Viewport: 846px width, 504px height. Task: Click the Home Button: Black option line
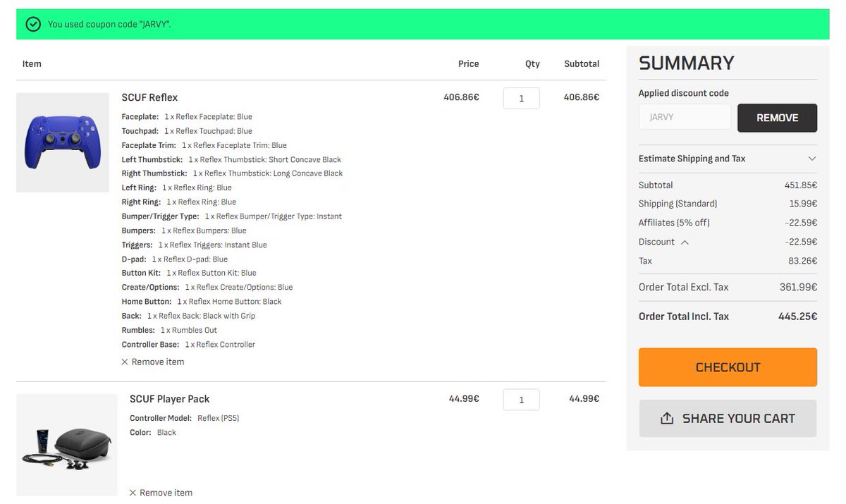coord(202,302)
